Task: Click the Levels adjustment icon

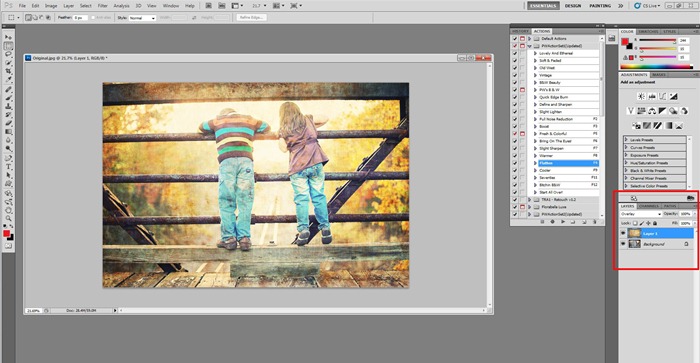Action: [x=652, y=96]
